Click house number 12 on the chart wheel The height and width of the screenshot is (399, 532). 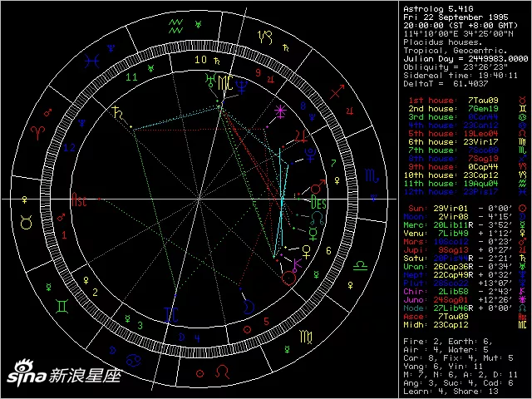tap(69, 148)
